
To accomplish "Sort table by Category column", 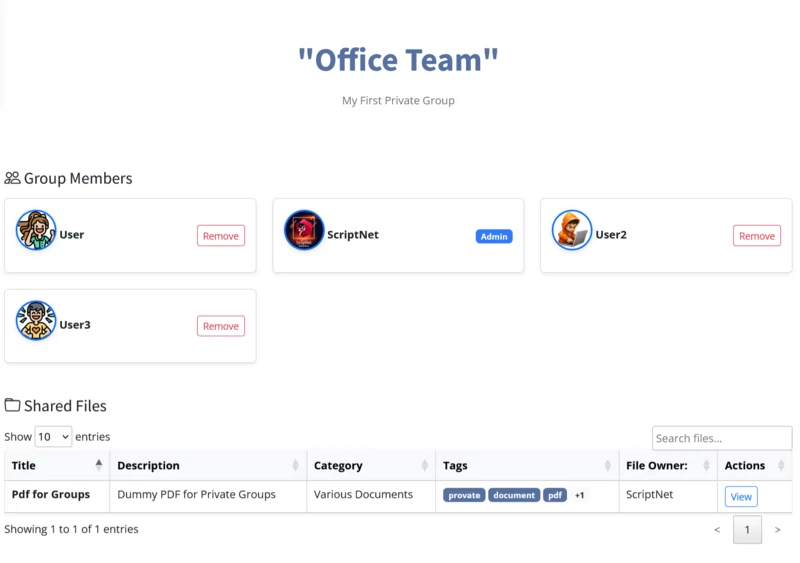I will [x=371, y=465].
